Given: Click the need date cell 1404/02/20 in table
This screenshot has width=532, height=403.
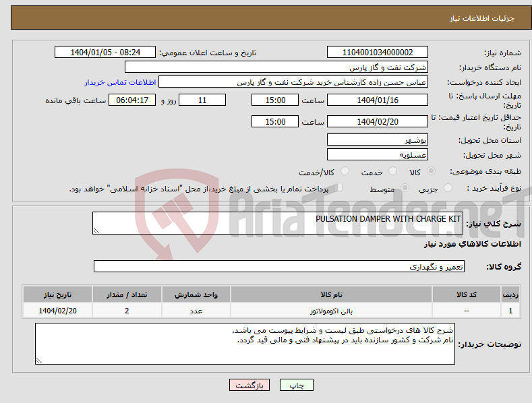Looking at the screenshot, I should 57,311.
